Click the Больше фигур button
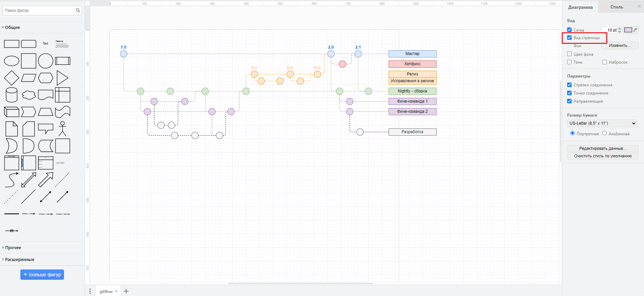The width and height of the screenshot is (644, 296). [x=42, y=275]
